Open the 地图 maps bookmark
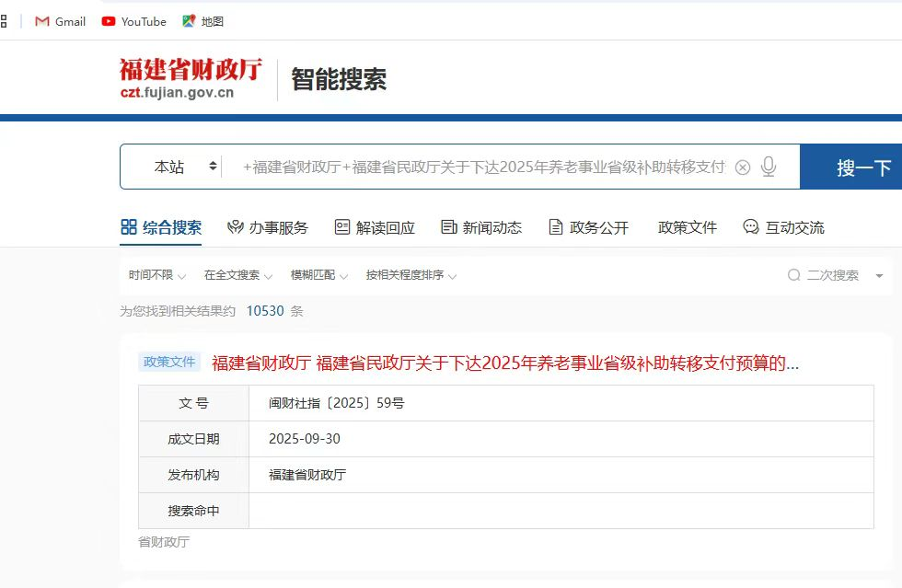Screen dimensions: 902x588 click(203, 21)
